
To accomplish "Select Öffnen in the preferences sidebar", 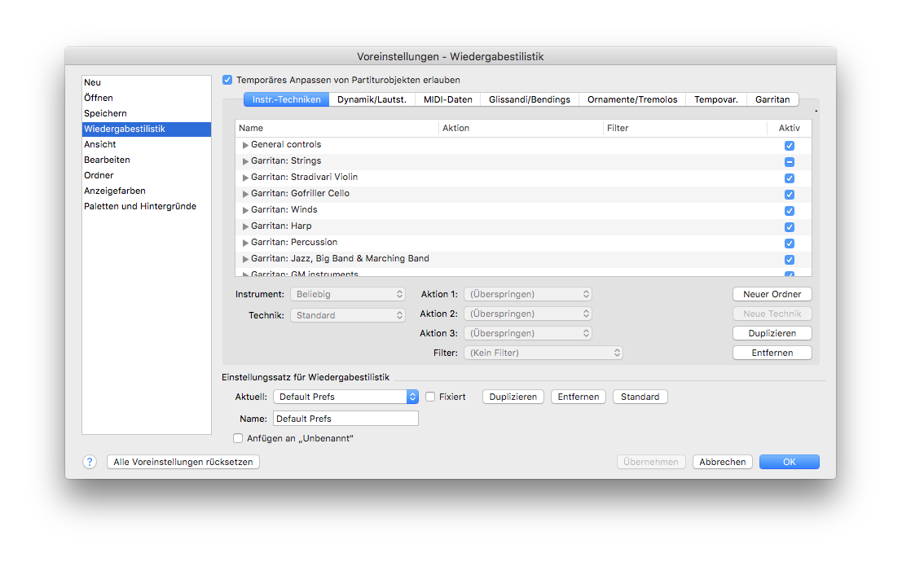I will (x=147, y=98).
